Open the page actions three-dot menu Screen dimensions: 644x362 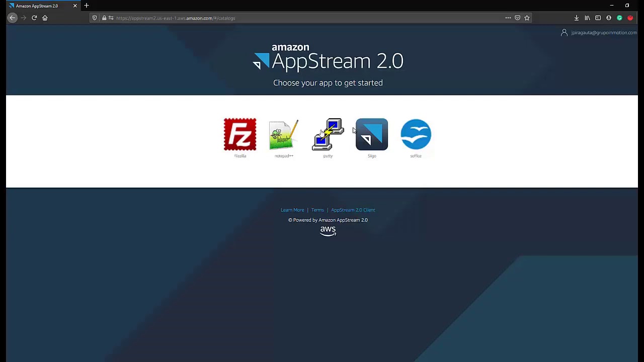tap(508, 18)
